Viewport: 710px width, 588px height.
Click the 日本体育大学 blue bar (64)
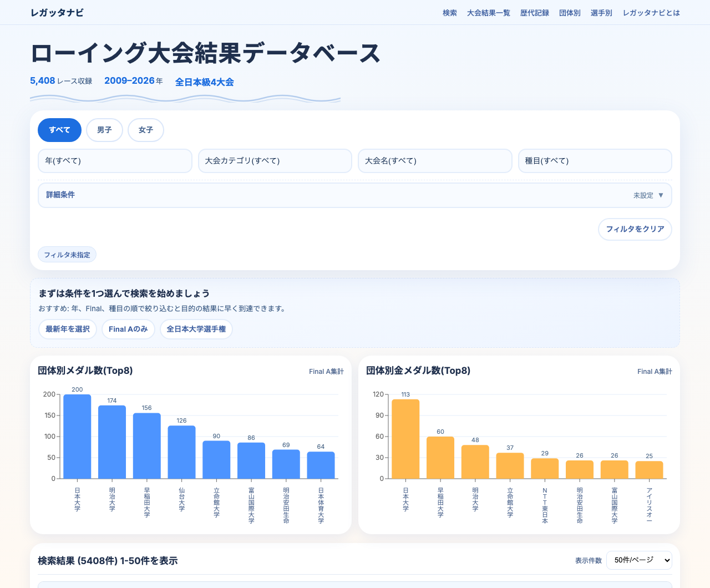pos(321,465)
